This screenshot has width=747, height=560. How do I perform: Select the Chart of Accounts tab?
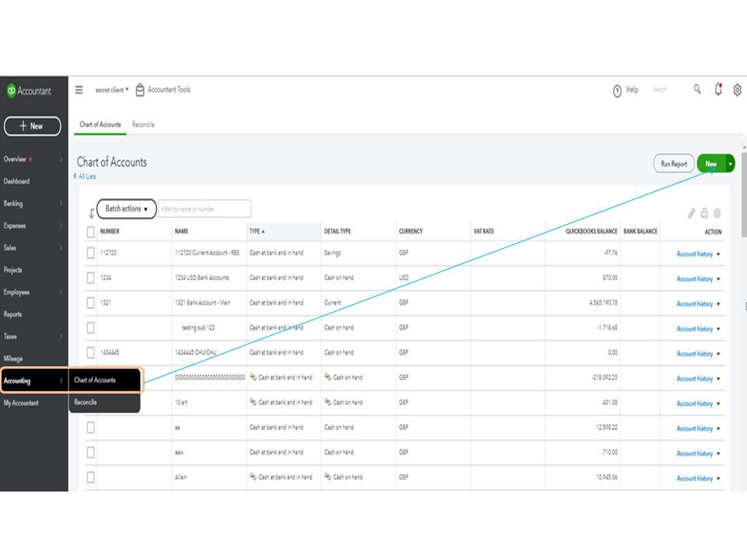(100, 124)
